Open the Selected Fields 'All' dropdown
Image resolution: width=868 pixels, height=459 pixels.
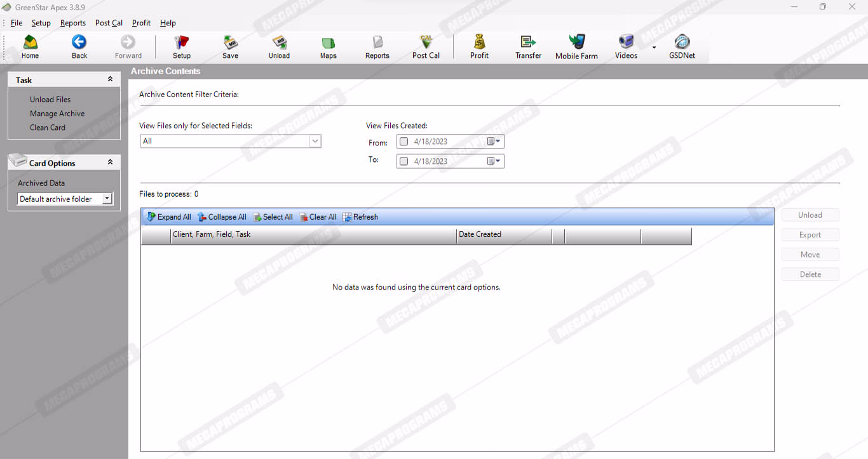pos(315,141)
